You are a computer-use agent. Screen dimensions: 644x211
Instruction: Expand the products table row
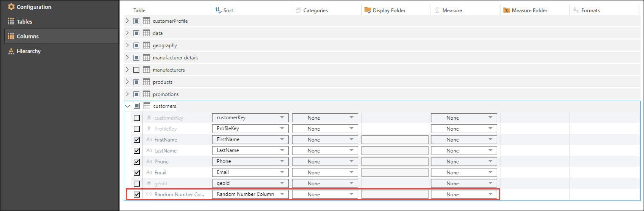[128, 82]
